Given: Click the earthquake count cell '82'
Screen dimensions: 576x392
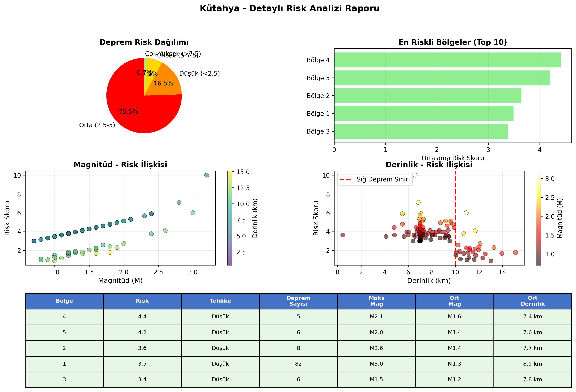Looking at the screenshot, I should [x=298, y=364].
